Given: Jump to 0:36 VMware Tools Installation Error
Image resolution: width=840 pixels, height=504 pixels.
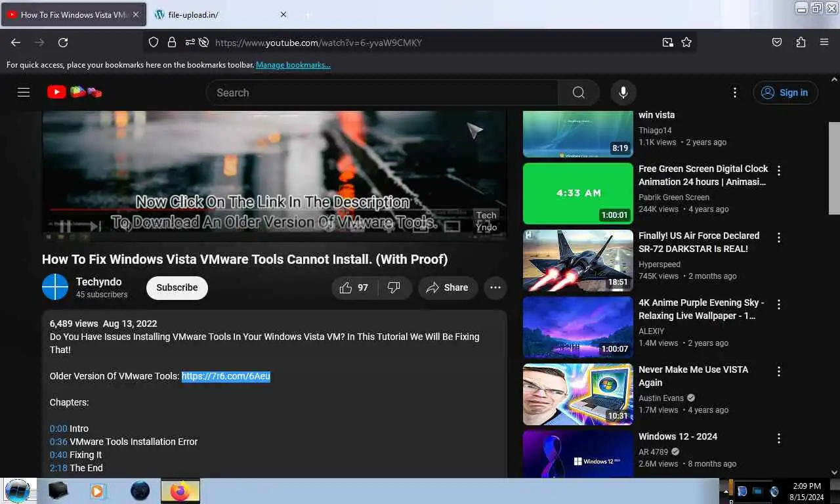Looking at the screenshot, I should [58, 442].
